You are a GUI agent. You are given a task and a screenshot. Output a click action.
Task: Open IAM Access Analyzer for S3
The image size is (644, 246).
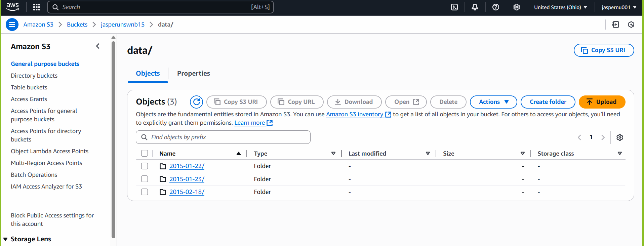click(46, 187)
